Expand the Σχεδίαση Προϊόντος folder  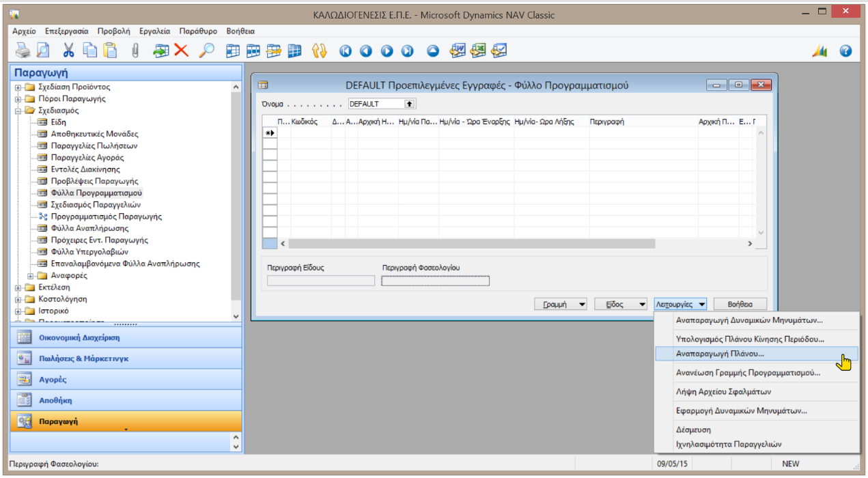[18, 87]
